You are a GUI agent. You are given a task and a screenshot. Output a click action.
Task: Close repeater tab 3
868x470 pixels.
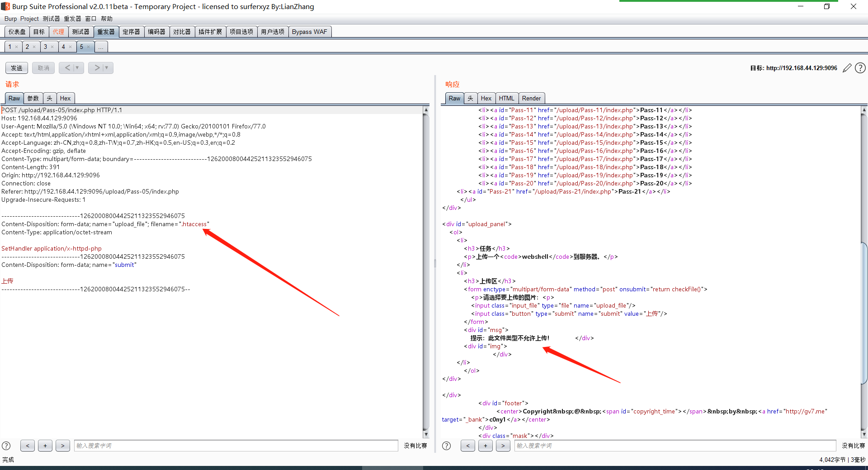tap(52, 47)
